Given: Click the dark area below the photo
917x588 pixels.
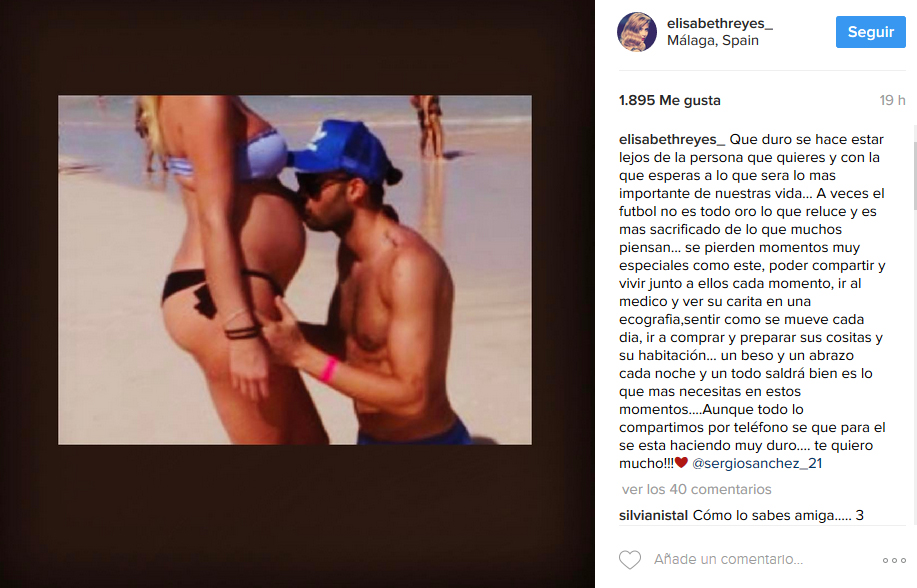Looking at the screenshot, I should pyautogui.click(x=295, y=516).
